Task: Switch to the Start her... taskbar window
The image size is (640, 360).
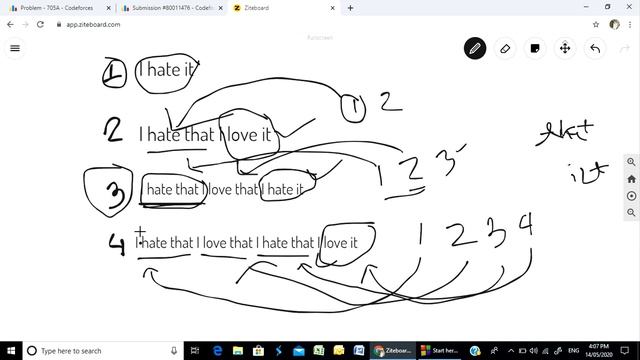Action: click(439, 351)
